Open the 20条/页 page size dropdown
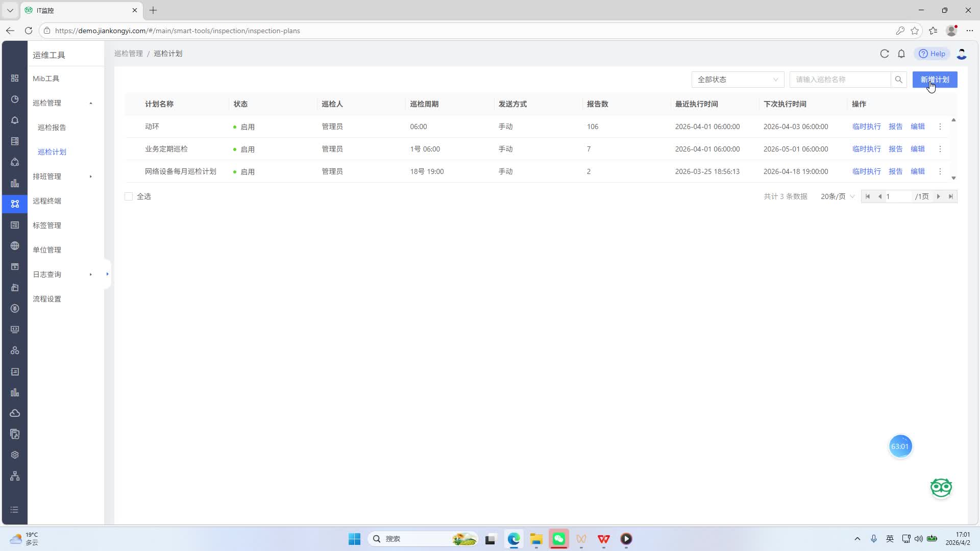Viewport: 980px width, 551px height. [x=837, y=196]
